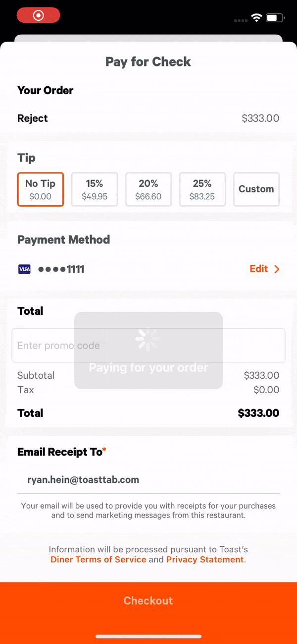The height and width of the screenshot is (644, 297).
Task: View the Privacy Statement
Action: pos(204,559)
